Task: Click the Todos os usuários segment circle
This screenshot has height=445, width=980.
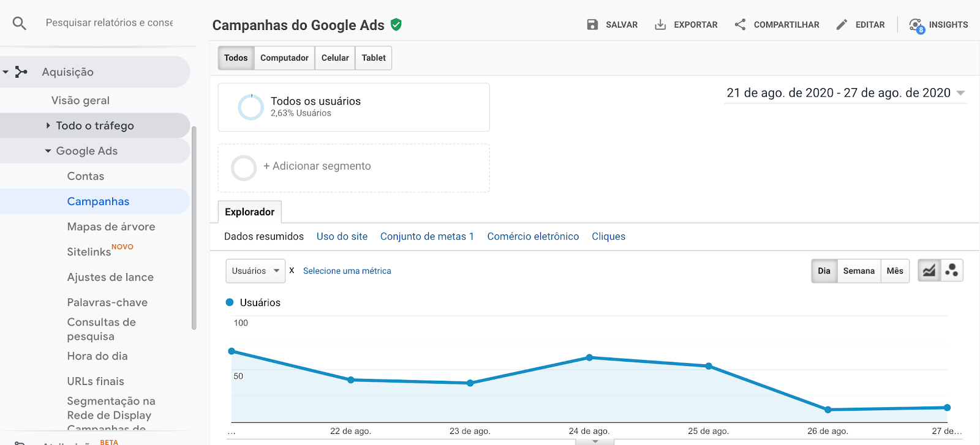Action: pyautogui.click(x=251, y=107)
